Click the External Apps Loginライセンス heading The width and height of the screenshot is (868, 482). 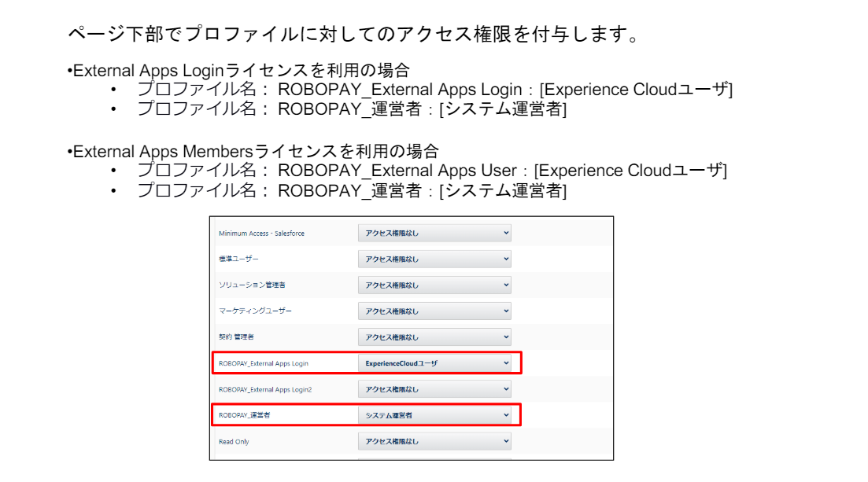tap(238, 70)
